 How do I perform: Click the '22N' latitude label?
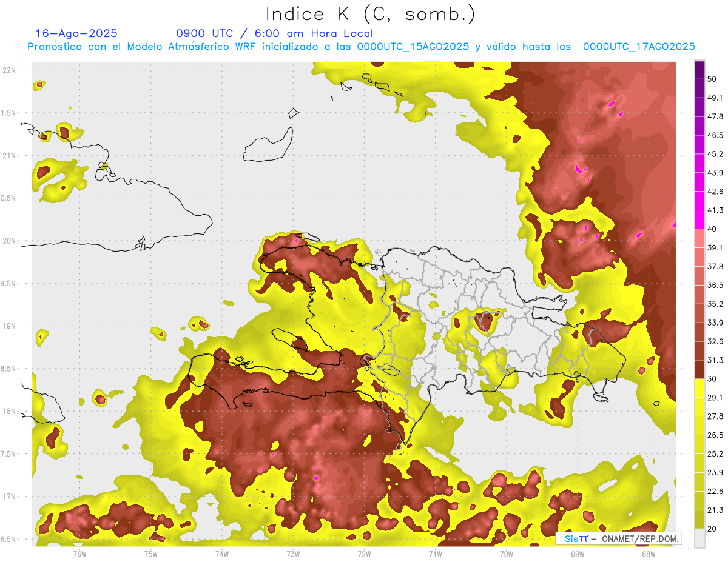(x=9, y=70)
